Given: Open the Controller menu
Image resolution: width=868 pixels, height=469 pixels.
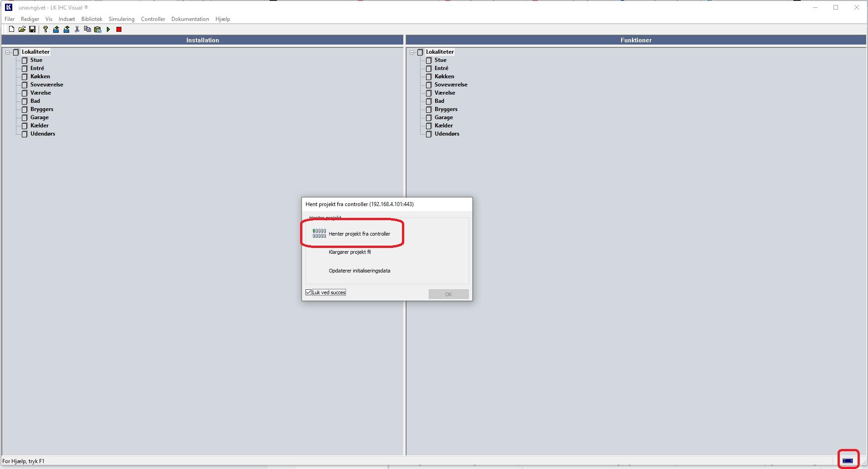Looking at the screenshot, I should click(153, 19).
